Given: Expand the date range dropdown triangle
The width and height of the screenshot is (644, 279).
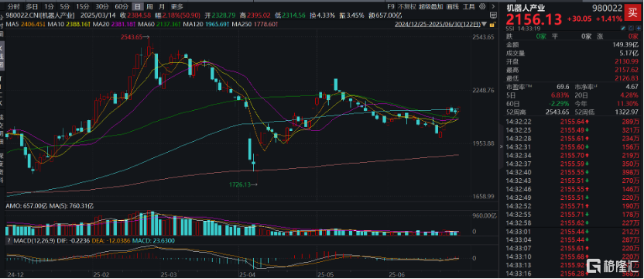Looking at the screenshot, I should 485,24.
